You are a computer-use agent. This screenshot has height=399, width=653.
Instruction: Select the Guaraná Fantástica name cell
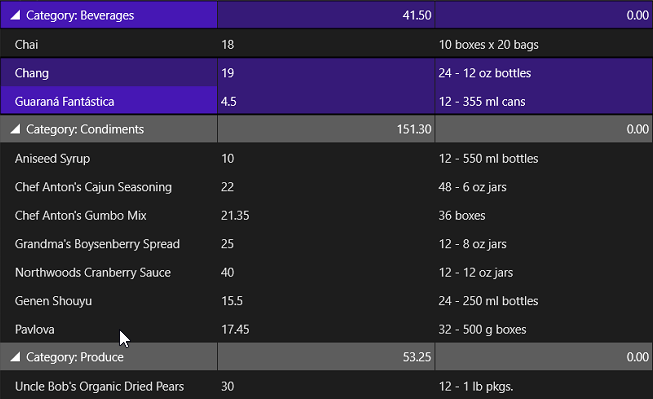pyautogui.click(x=109, y=101)
